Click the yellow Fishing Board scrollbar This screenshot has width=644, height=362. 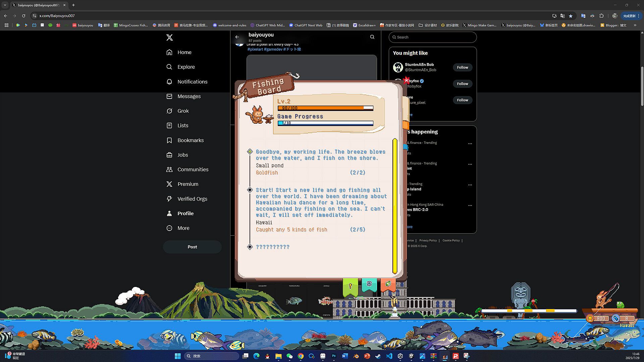pyautogui.click(x=395, y=206)
